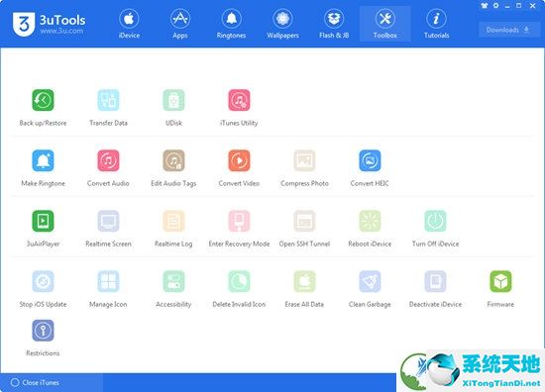The width and height of the screenshot is (545, 392).
Task: Open the Convert Audio tool
Action: 108,160
